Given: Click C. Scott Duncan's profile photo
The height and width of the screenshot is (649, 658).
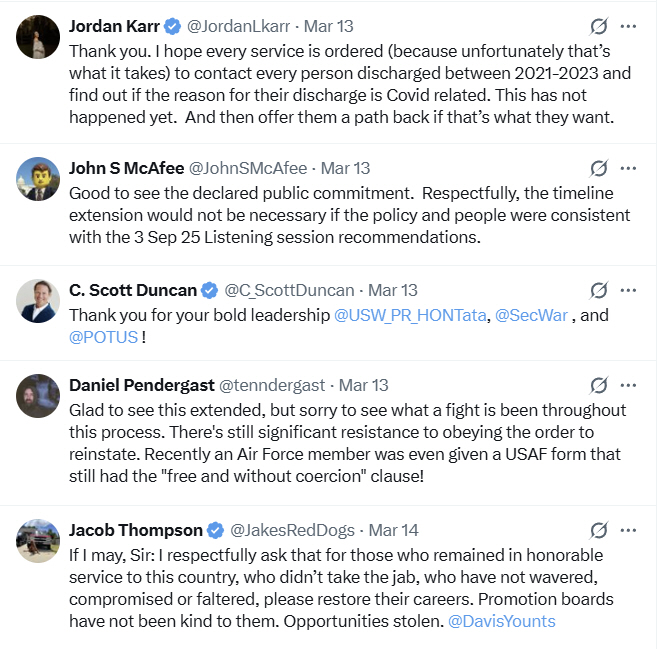Looking at the screenshot, I should tap(38, 301).
